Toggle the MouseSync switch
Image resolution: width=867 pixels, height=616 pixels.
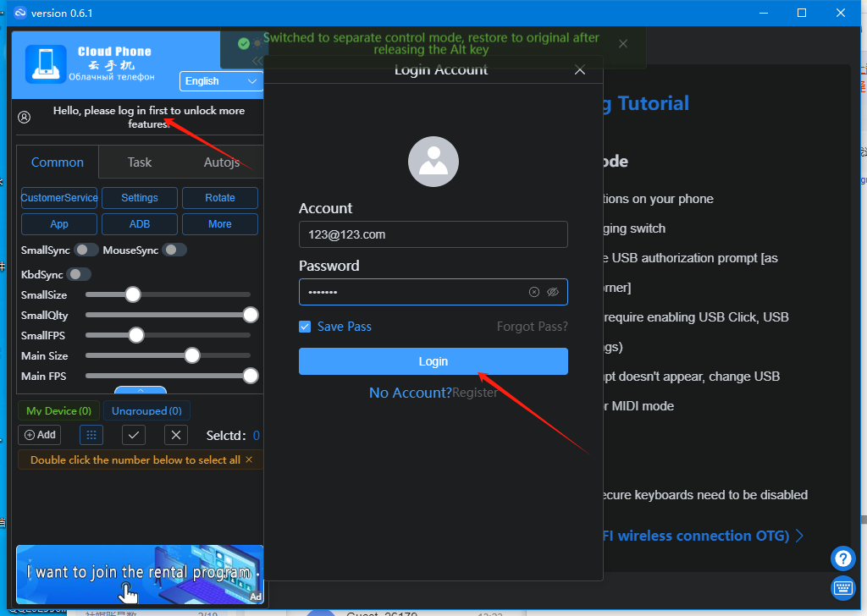point(174,250)
